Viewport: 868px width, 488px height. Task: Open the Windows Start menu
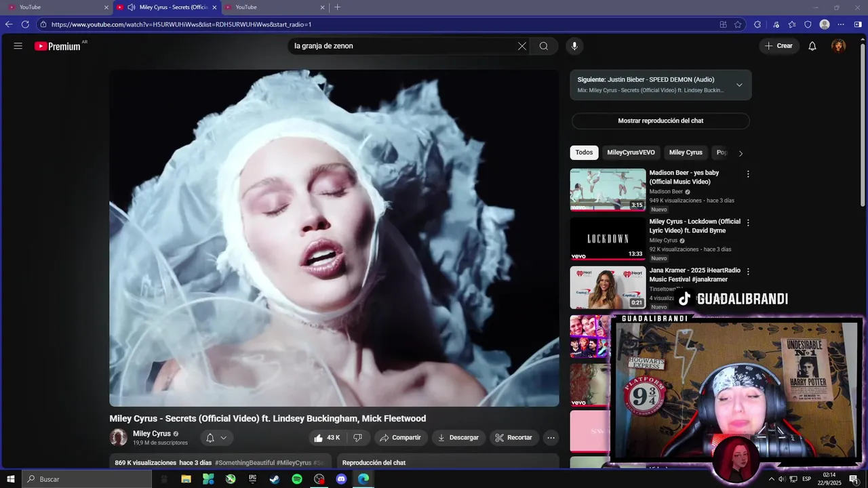tap(11, 479)
